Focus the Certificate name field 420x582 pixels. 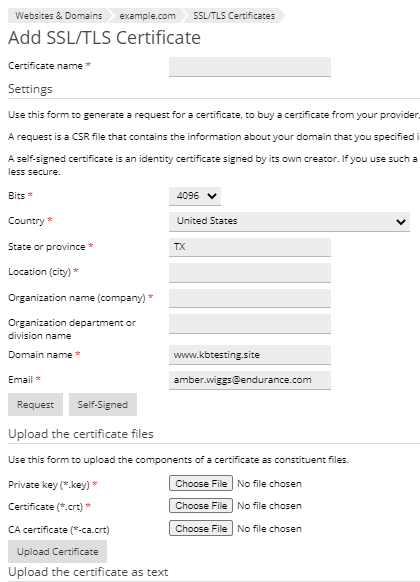[250, 67]
